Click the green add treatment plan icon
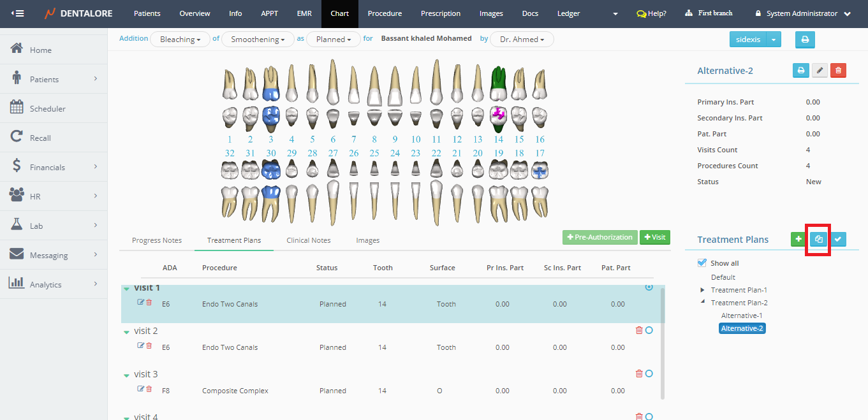The width and height of the screenshot is (868, 420). (x=797, y=239)
